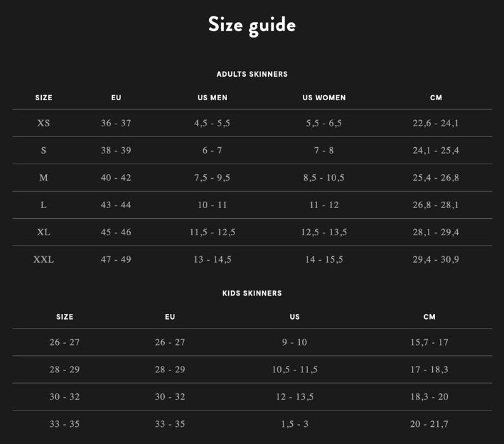Viewport: 504px width, 444px height.
Task: Select kids US value 1,5 - 3
Action: click(295, 424)
